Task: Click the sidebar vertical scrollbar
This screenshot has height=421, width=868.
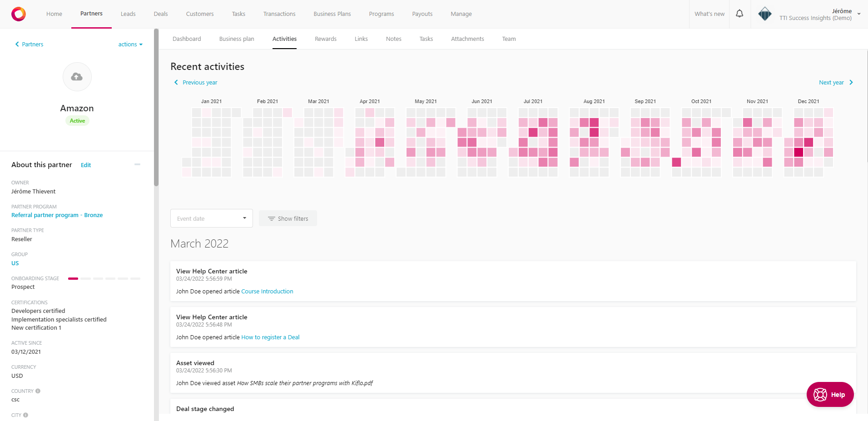Action: point(156,108)
